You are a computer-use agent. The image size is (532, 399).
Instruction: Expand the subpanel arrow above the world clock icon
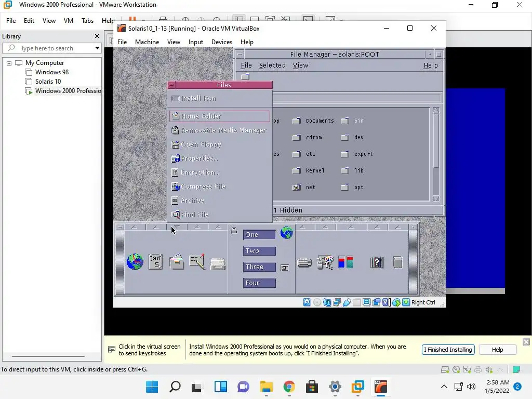coord(135,227)
